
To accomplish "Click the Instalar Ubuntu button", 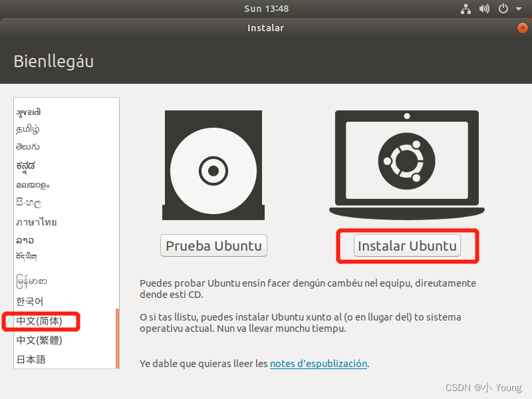I will pos(407,245).
